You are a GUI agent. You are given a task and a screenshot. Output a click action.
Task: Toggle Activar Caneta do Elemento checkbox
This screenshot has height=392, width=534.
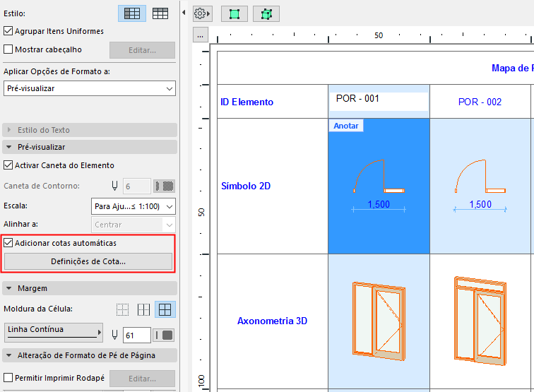point(8,165)
